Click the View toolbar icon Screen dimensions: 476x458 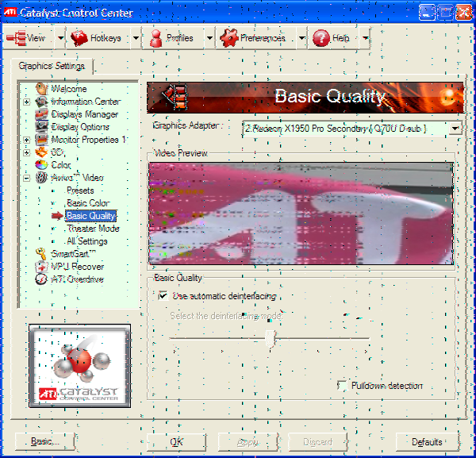(x=16, y=38)
